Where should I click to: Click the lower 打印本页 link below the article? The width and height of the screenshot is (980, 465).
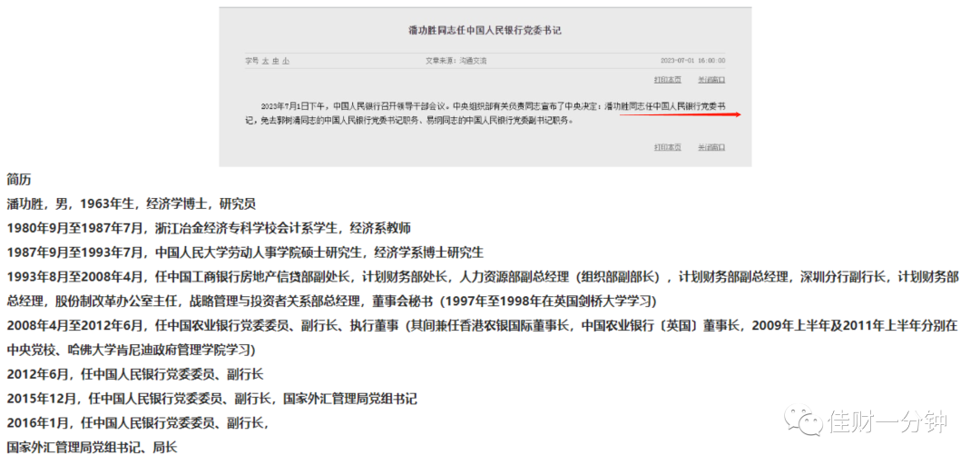[x=668, y=147]
